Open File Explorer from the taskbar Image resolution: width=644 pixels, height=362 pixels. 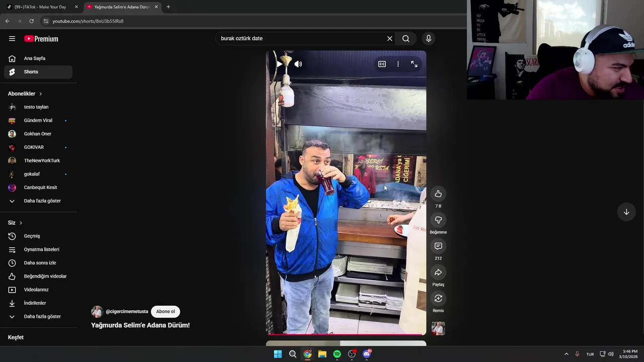[322, 354]
